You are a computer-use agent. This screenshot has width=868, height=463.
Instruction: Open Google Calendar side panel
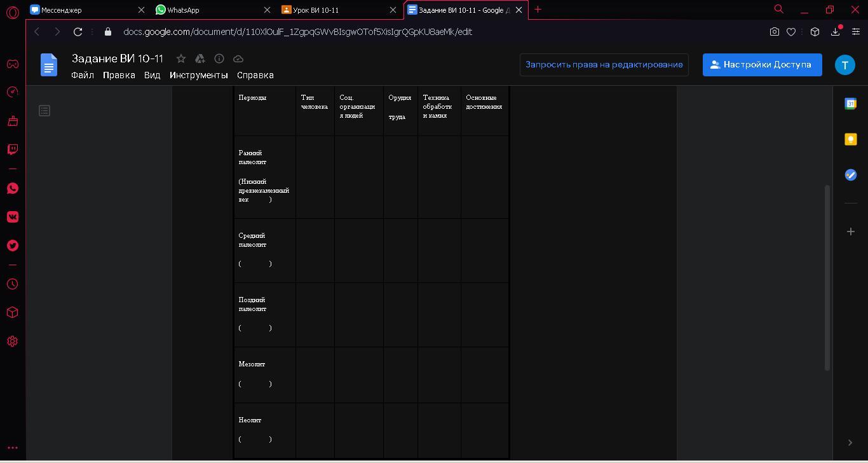(x=850, y=104)
